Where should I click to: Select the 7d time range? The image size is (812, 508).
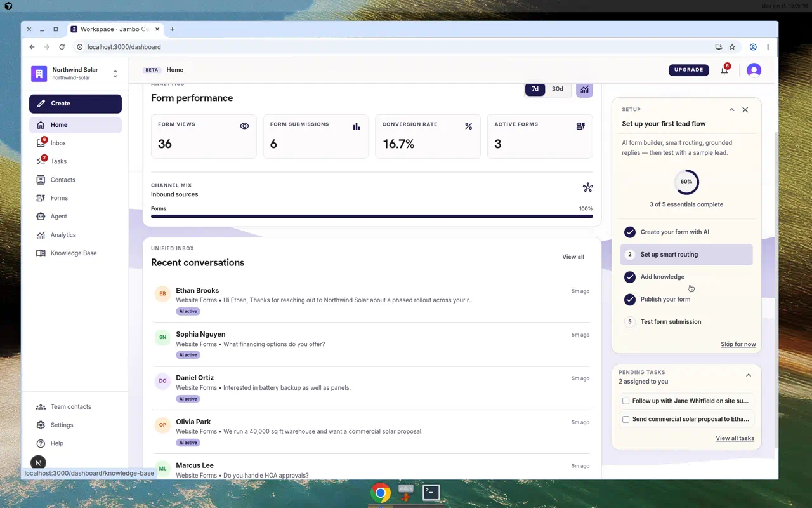[x=535, y=90]
